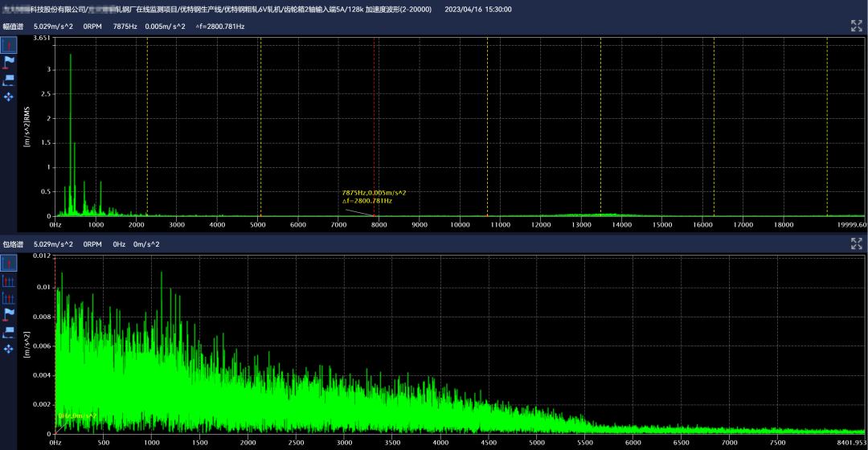Click the 幅值谱 panel title
868x450 pixels.
coord(12,27)
